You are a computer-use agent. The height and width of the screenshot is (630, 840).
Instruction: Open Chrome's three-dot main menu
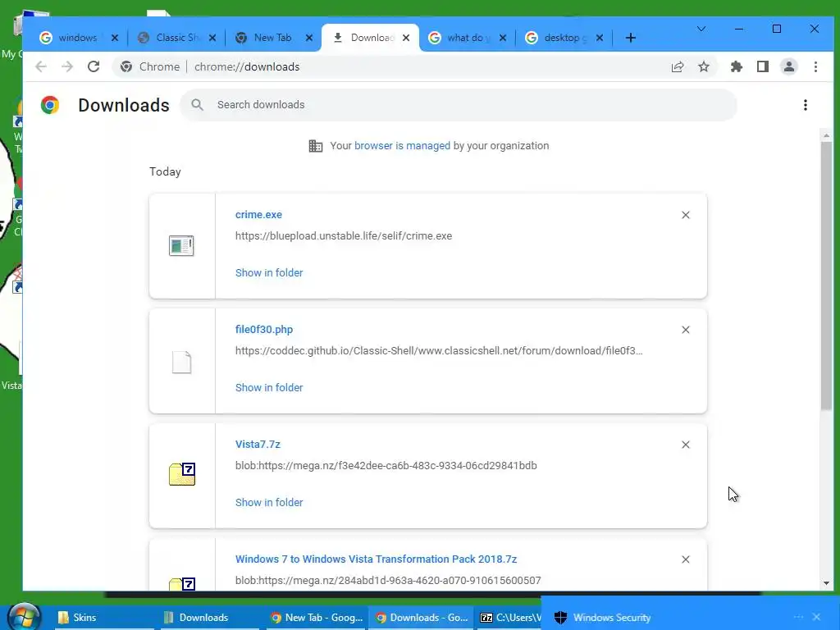pyautogui.click(x=815, y=66)
